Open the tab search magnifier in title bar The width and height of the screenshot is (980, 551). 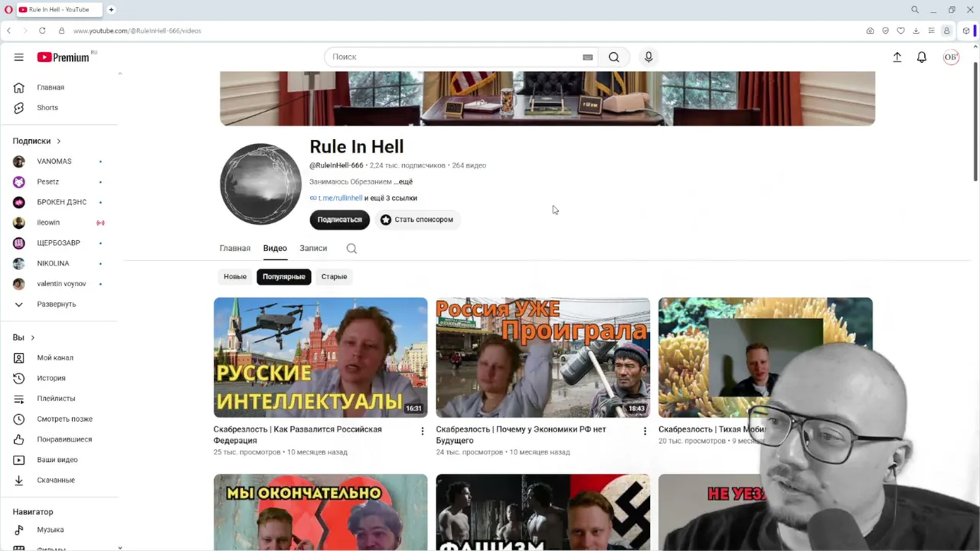[914, 10]
